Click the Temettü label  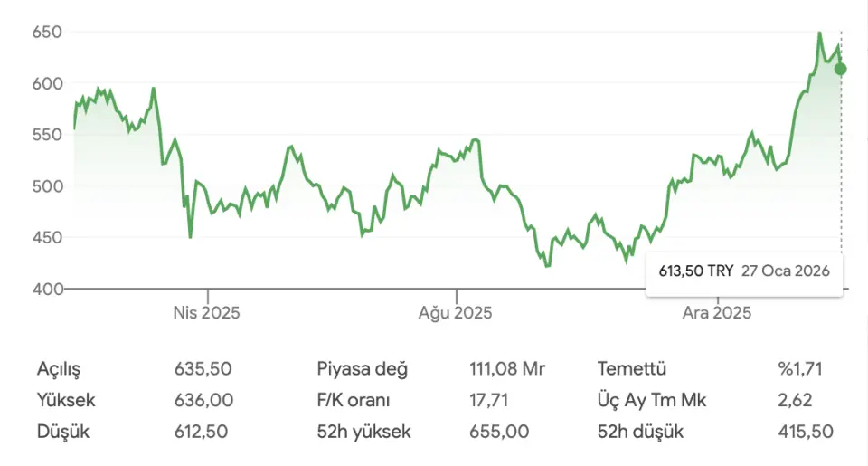(632, 369)
